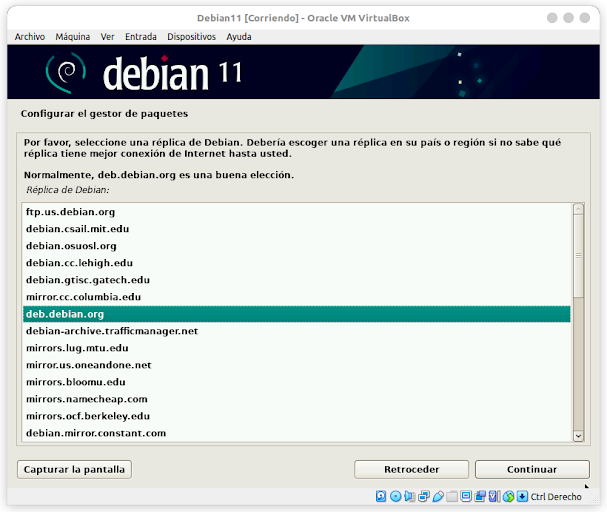The height and width of the screenshot is (512, 607).
Task: Select debian.gtisc.gatech.edu mirror
Action: pos(297,280)
